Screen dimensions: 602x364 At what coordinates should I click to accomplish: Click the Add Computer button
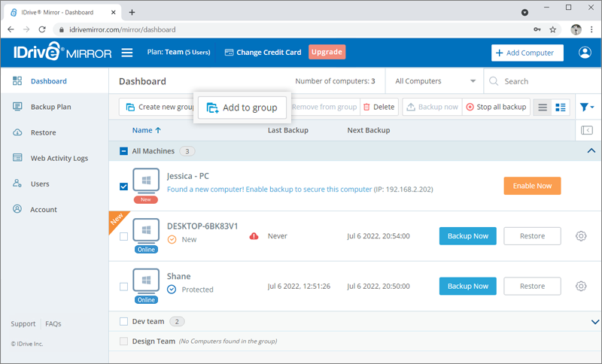pos(528,53)
